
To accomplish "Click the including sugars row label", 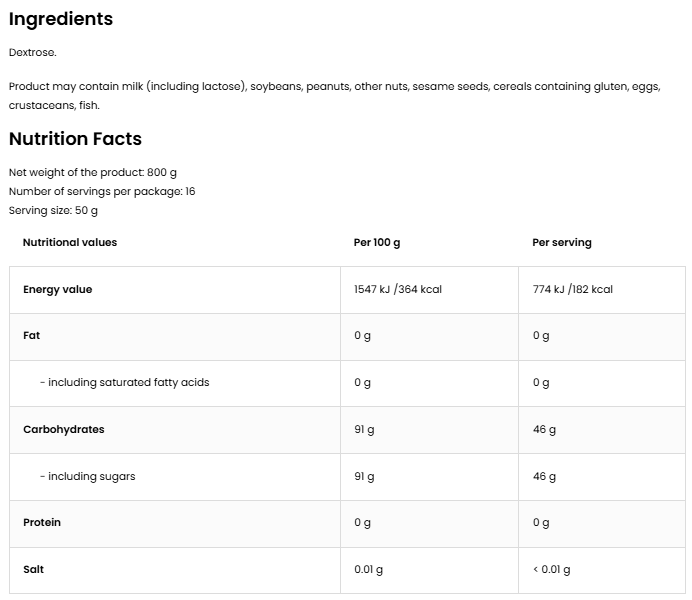I will pyautogui.click(x=88, y=476).
